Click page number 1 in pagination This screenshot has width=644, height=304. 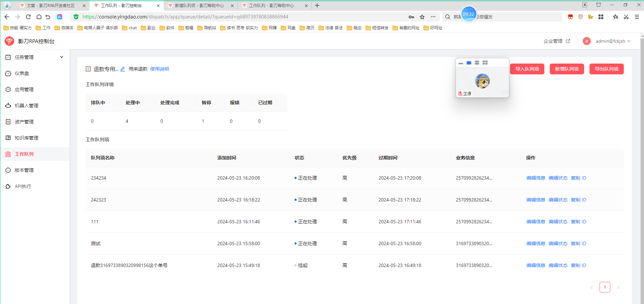(x=605, y=287)
